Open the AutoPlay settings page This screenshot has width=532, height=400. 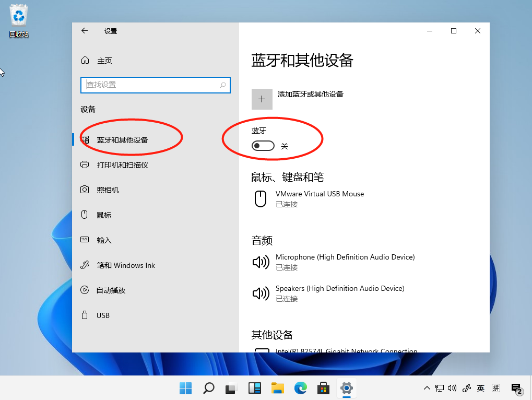pyautogui.click(x=111, y=290)
